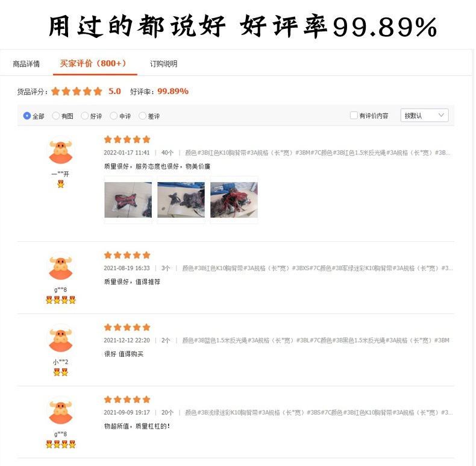Open the 按默认 sort dropdown
This screenshot has width=476, height=466.
(x=424, y=115)
